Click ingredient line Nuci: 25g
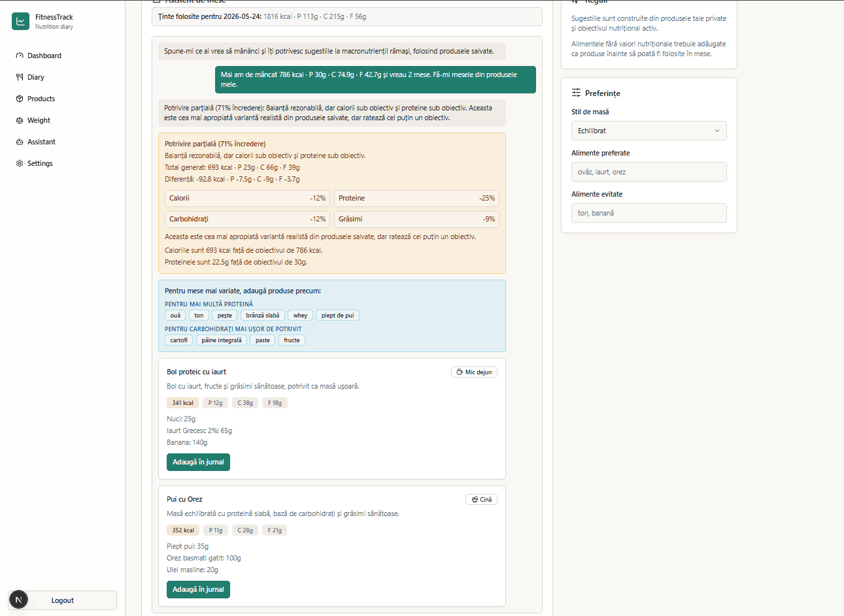 pos(181,419)
